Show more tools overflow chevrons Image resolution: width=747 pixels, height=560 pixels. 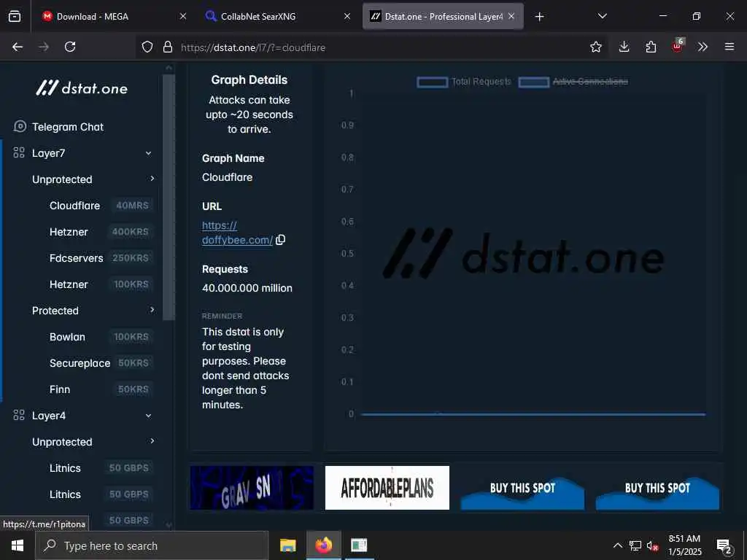703,47
